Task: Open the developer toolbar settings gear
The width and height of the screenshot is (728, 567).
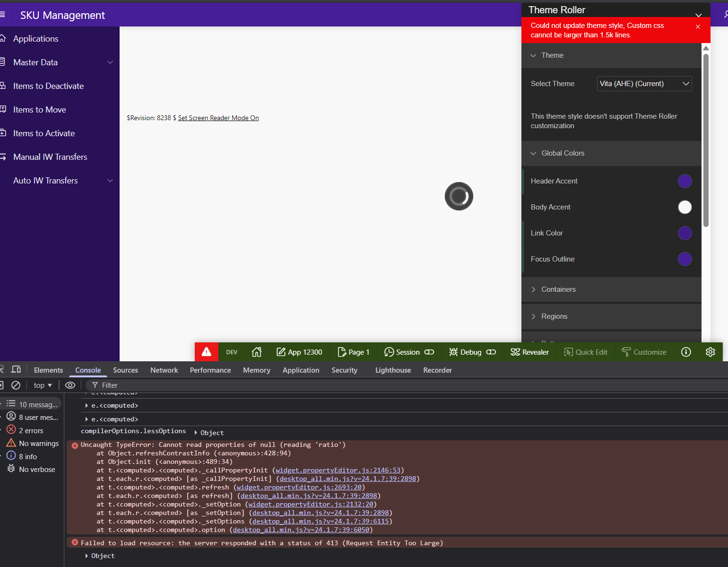Action: coord(710,352)
